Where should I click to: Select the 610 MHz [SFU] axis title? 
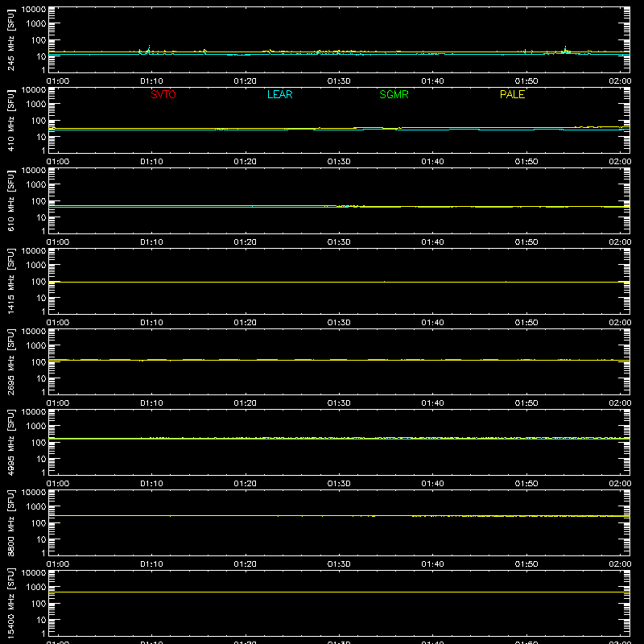coord(11,200)
